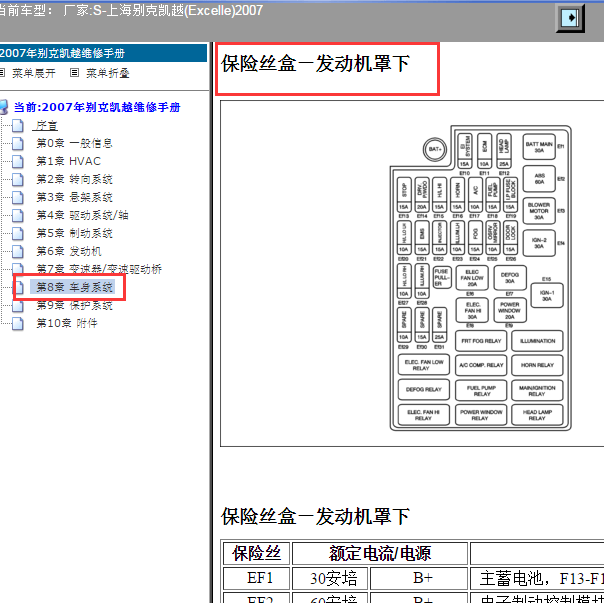Image resolution: width=604 pixels, height=603 pixels.
Task: Open 第7章 变速器/变速驱动桥 chapter
Action: pyautogui.click(x=99, y=269)
